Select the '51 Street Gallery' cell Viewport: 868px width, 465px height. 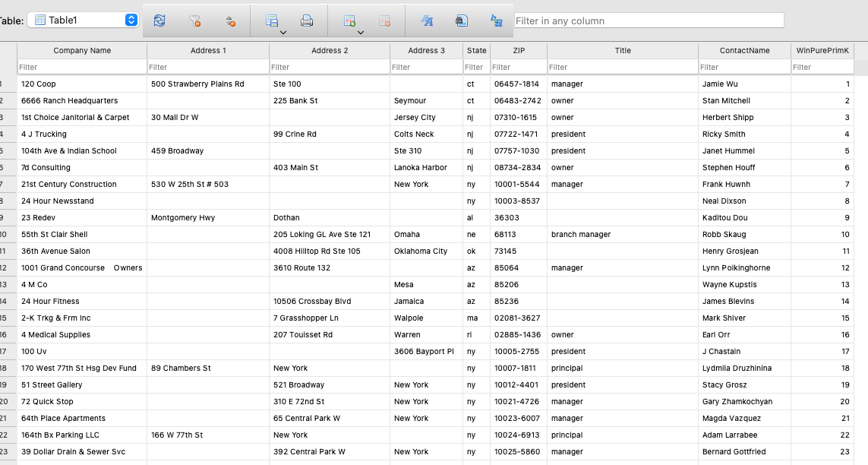pos(82,384)
